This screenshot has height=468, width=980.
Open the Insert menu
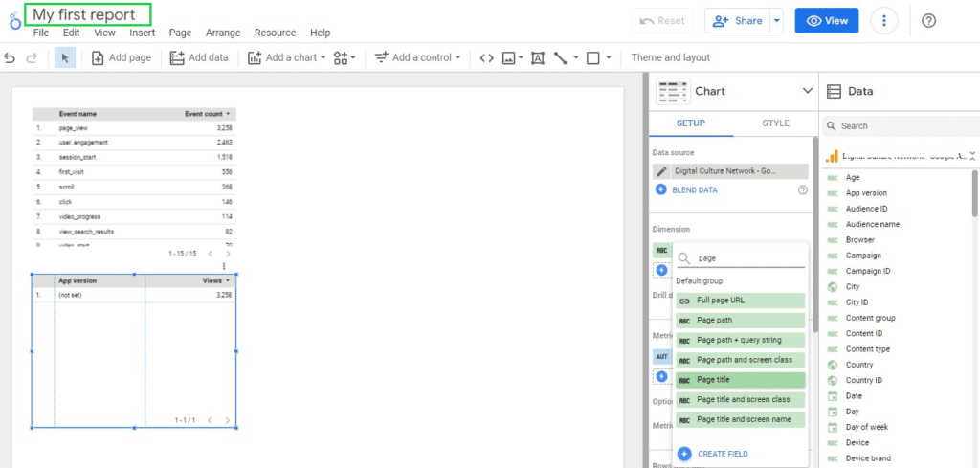pos(142,33)
